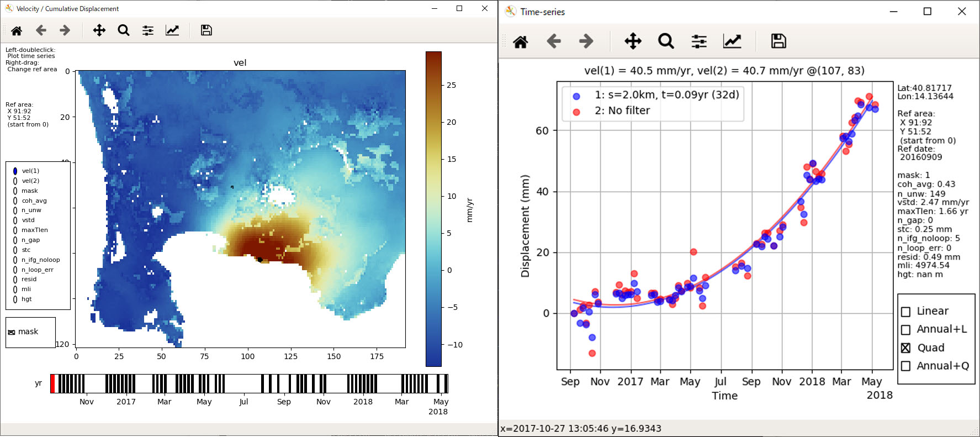Select coh_avg radio button
This screenshot has height=437, width=980.
(15, 201)
